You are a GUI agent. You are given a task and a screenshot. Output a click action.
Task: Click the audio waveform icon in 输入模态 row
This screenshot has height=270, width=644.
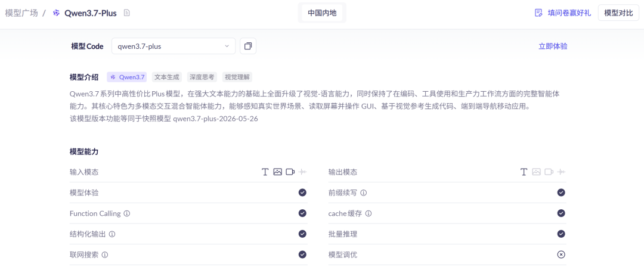303,172
